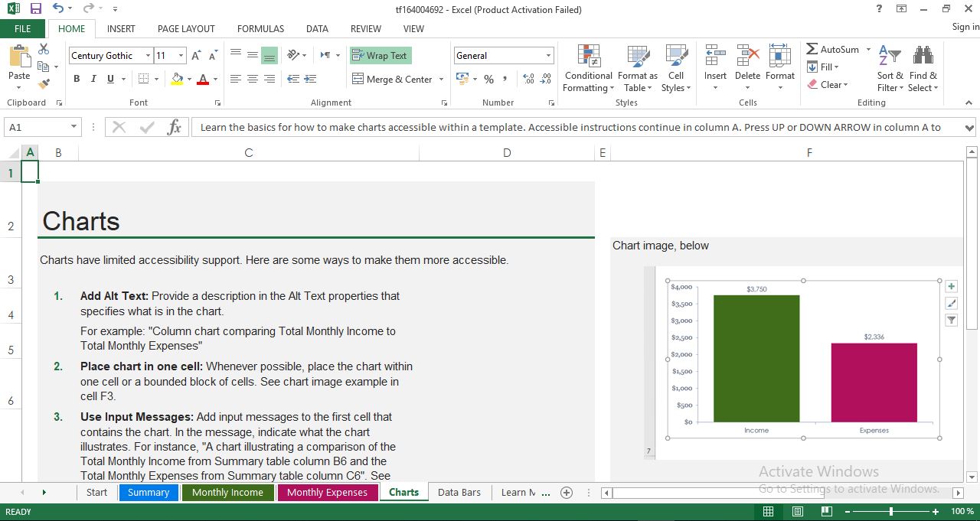Apply accounting number format
This screenshot has width=980, height=521.
pos(462,79)
